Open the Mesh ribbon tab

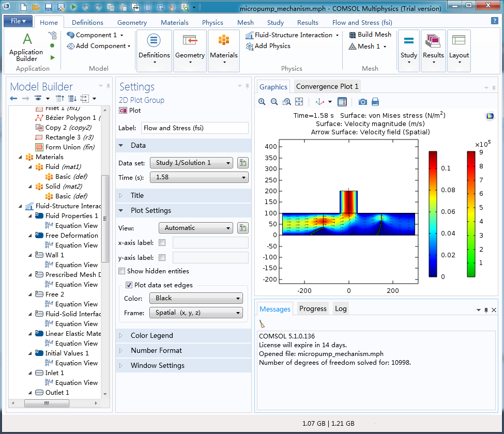(x=246, y=23)
